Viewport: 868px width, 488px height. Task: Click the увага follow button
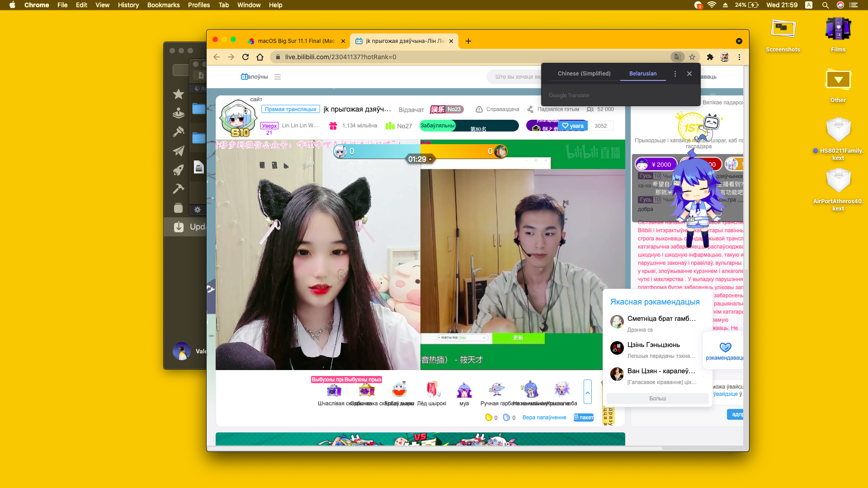573,126
